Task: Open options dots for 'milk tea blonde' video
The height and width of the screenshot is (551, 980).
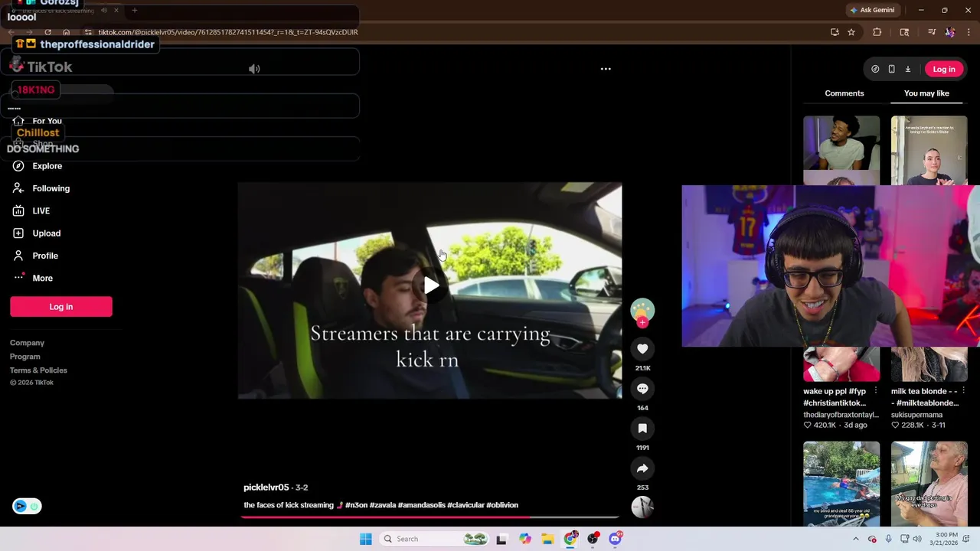Action: tap(963, 391)
